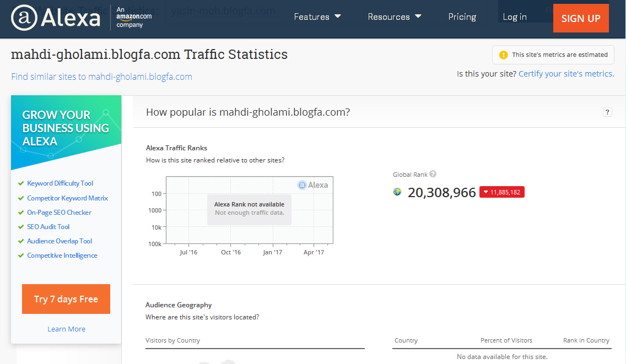This screenshot has width=626, height=364.
Task: Click the Alexa logo in header
Action: point(56,18)
